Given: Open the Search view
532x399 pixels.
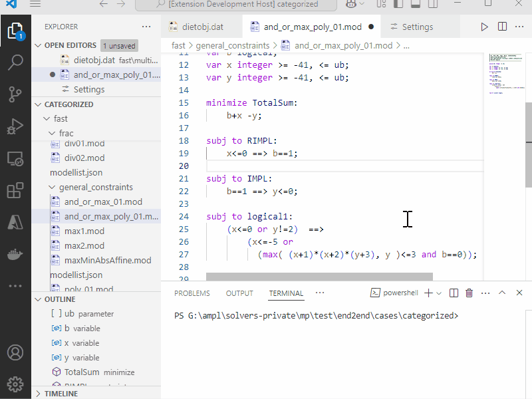Looking at the screenshot, I should tap(15, 63).
